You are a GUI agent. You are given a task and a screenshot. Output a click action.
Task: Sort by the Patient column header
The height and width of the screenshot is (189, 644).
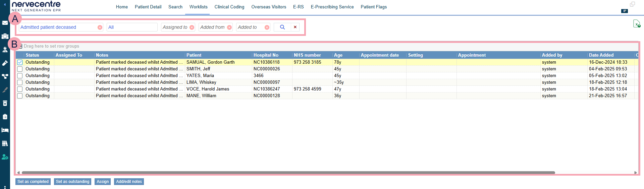218,55
